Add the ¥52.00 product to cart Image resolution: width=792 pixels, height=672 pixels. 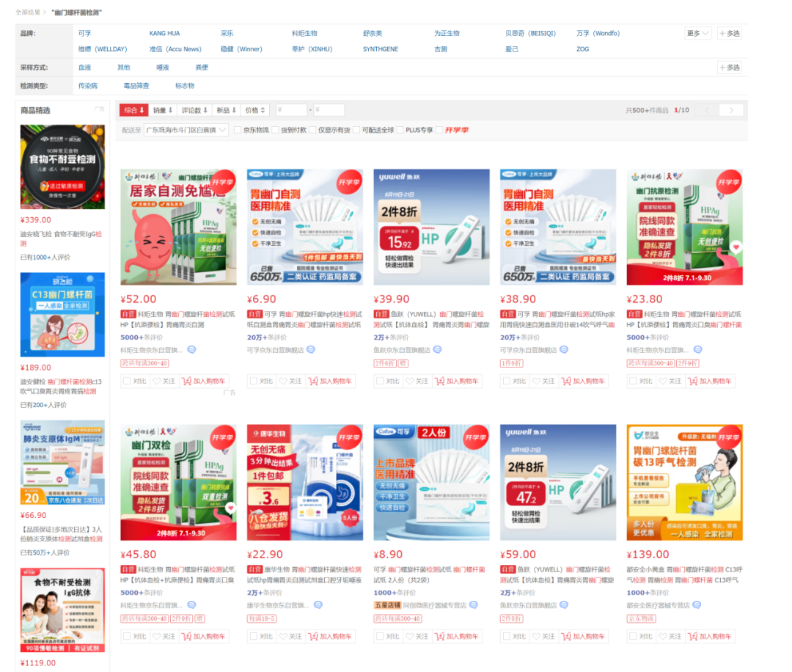[x=205, y=381]
